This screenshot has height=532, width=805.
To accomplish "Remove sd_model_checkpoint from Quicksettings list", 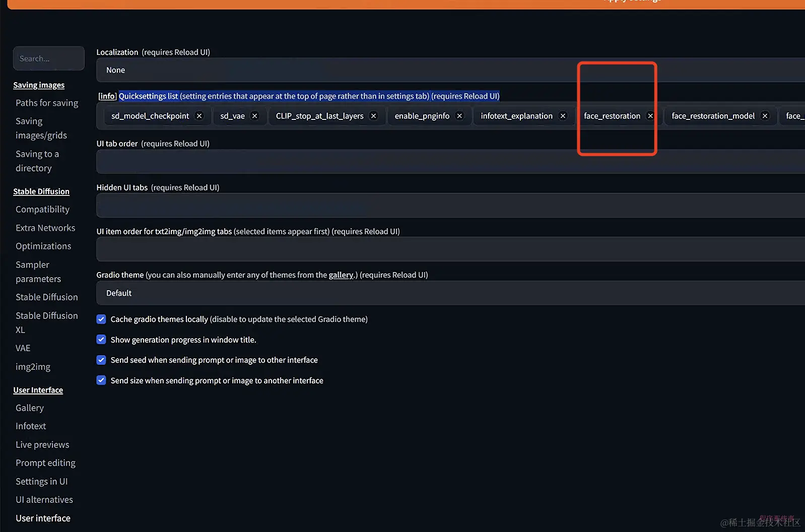I will click(199, 116).
